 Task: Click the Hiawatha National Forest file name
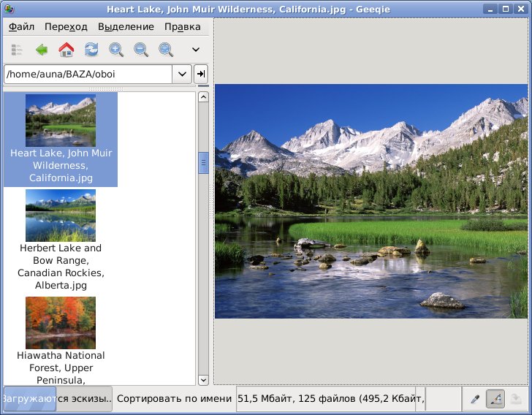(x=61, y=368)
